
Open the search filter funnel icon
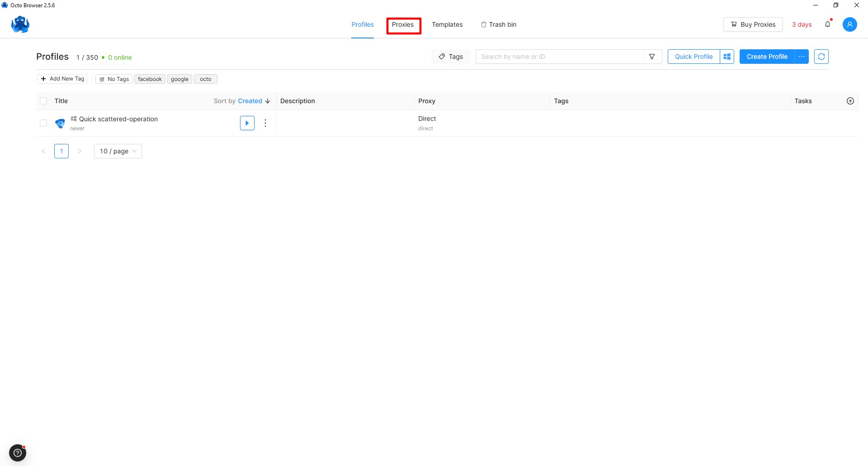click(x=652, y=57)
